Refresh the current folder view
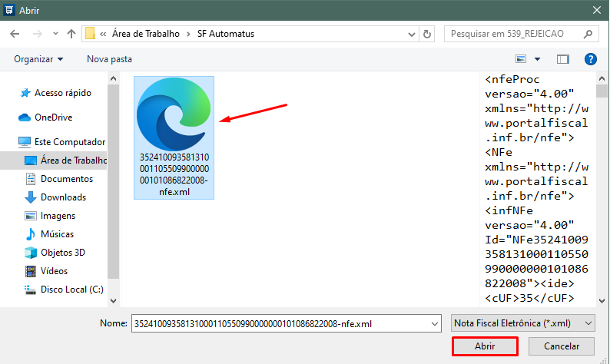Image resolution: width=610 pixels, height=364 pixels. (428, 34)
